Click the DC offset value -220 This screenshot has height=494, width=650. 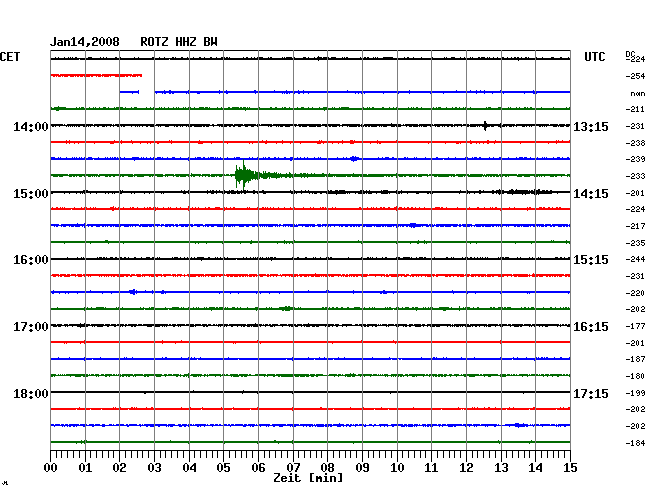(635, 293)
